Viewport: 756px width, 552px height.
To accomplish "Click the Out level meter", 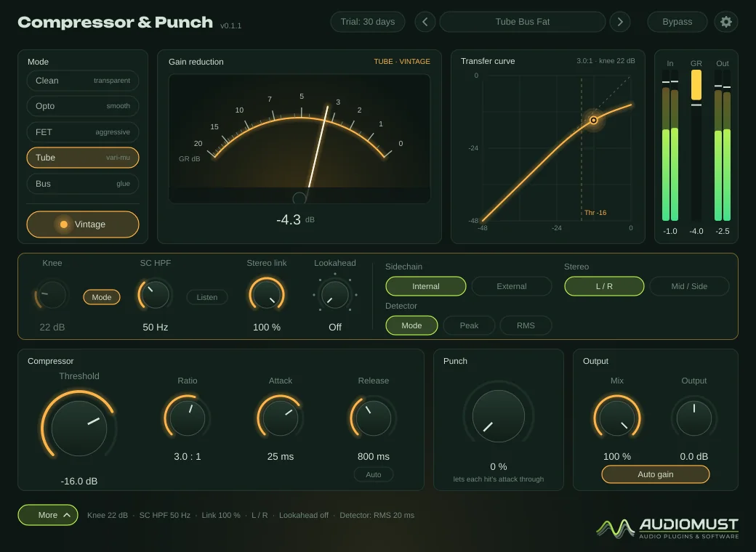I will click(x=723, y=145).
